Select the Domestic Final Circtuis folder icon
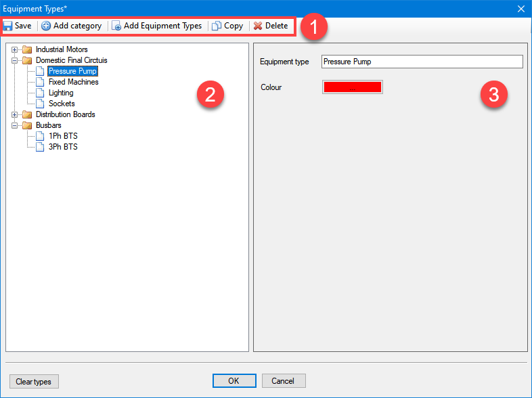 27,60
